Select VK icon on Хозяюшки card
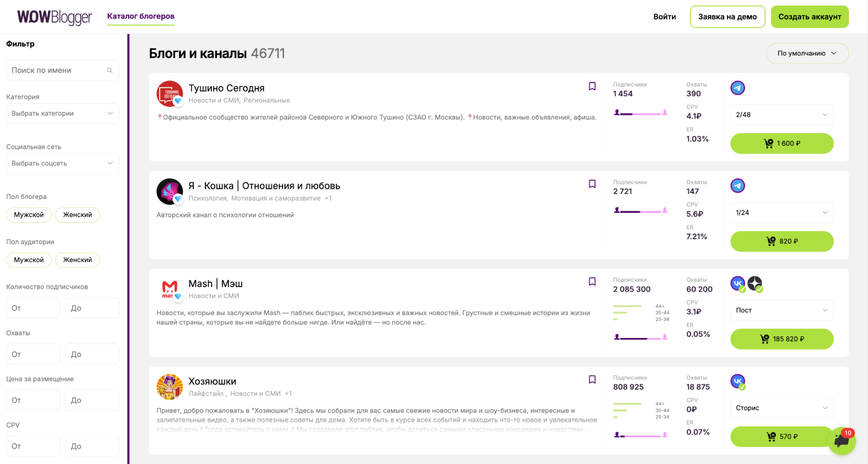 [737, 381]
